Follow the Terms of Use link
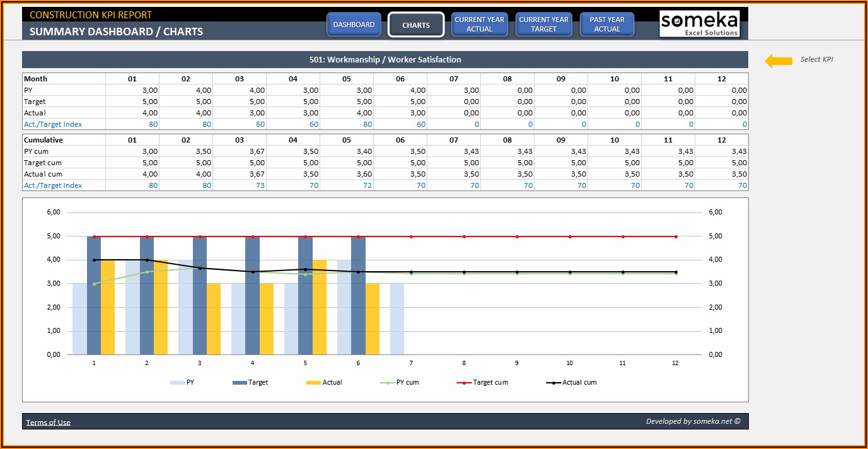Screen dimensions: 868x449 49,423
